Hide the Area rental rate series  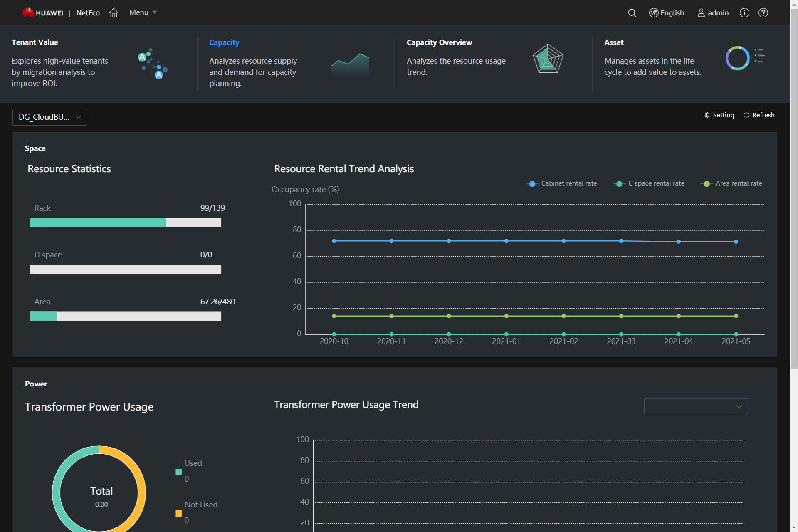tap(731, 183)
